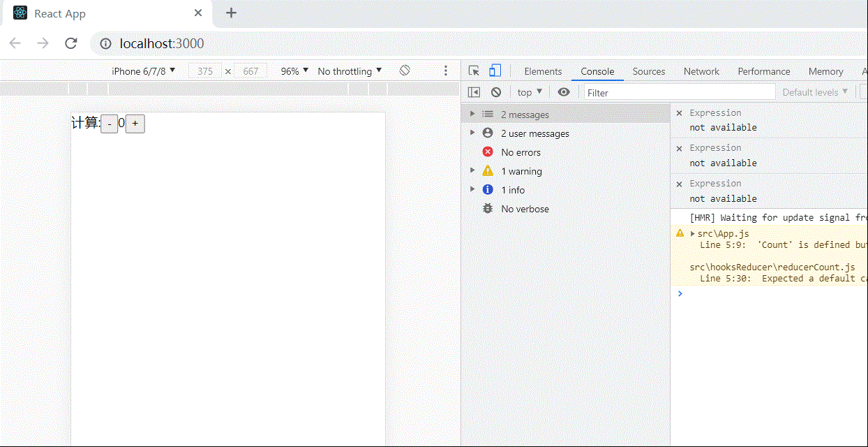This screenshot has height=447, width=868.
Task: Click the yellow warning icon by src\App.js
Action: (680, 233)
